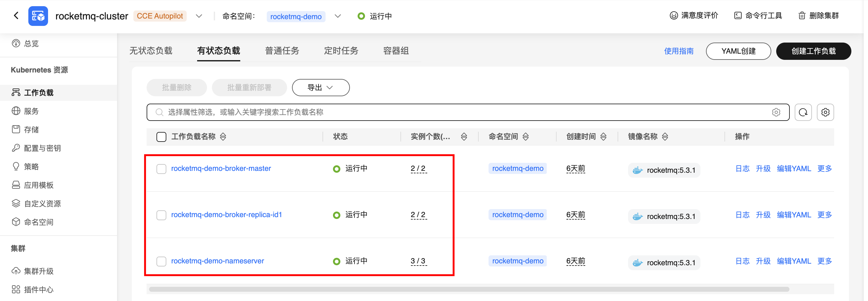Expand the cluster switcher dropdown chevron

pyautogui.click(x=199, y=16)
